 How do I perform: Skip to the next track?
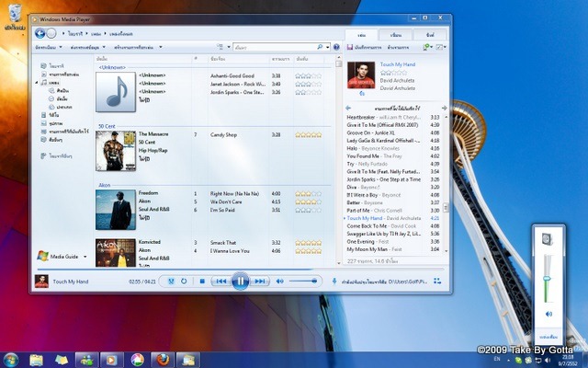pyautogui.click(x=259, y=282)
